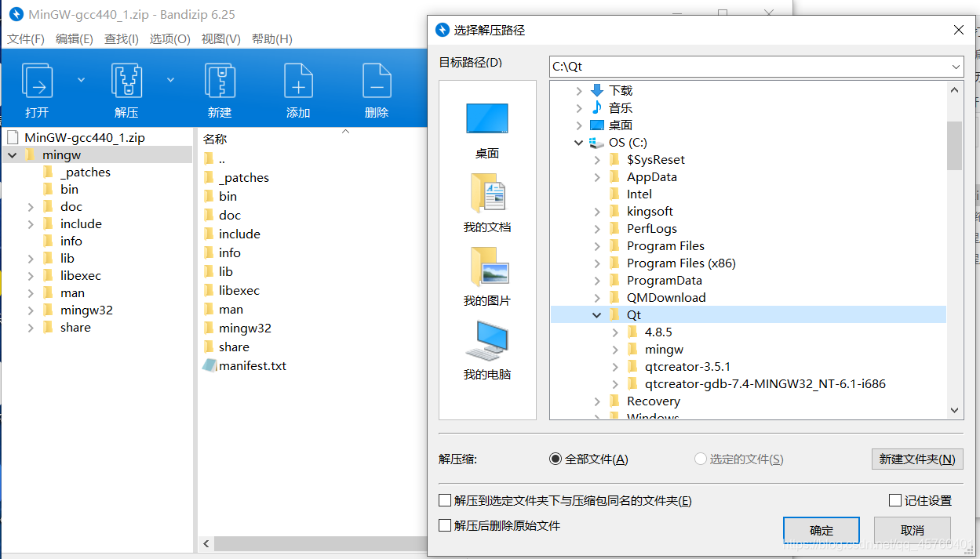Open the Find (查找) menu
The image size is (980, 559).
click(122, 39)
